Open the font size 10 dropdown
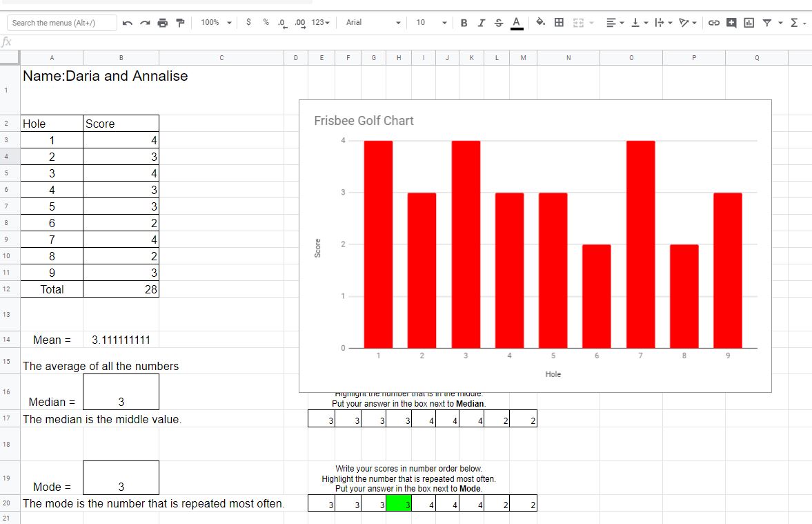 coord(431,22)
